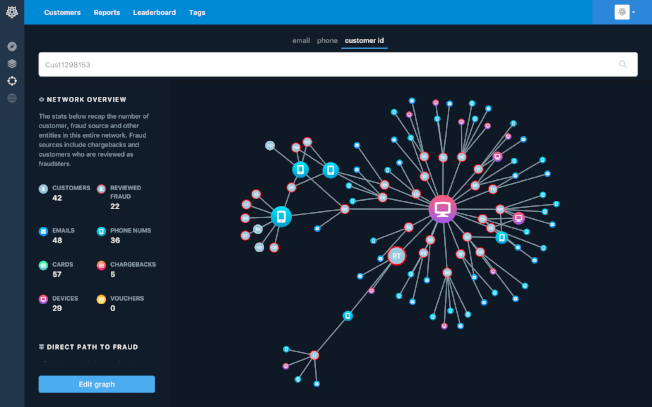The width and height of the screenshot is (652, 407).
Task: Click the app logo in top-left corner
Action: tap(12, 12)
